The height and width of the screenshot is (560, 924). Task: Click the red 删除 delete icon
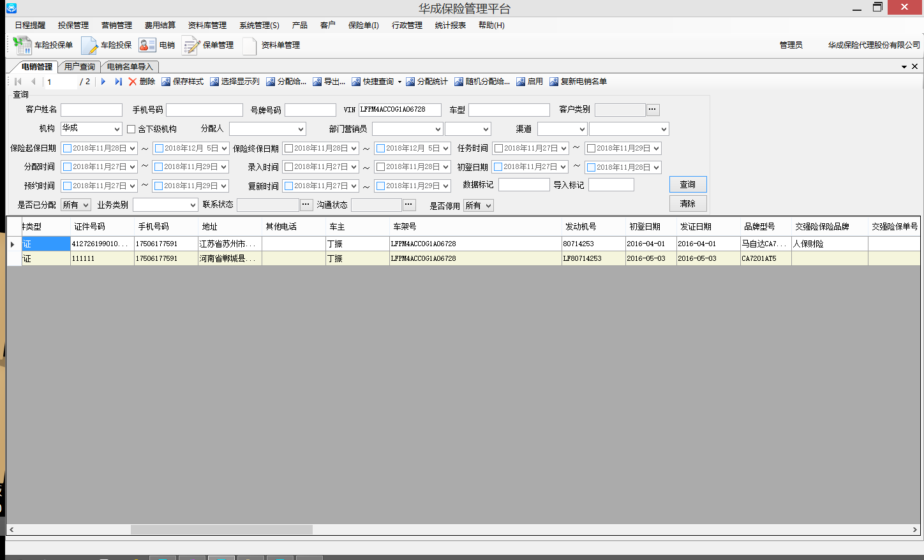pos(133,82)
